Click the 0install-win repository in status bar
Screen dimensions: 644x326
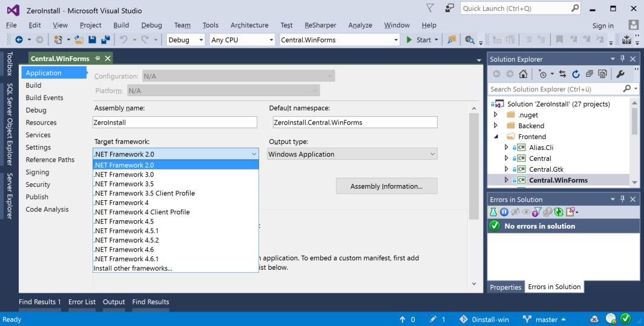(x=484, y=319)
